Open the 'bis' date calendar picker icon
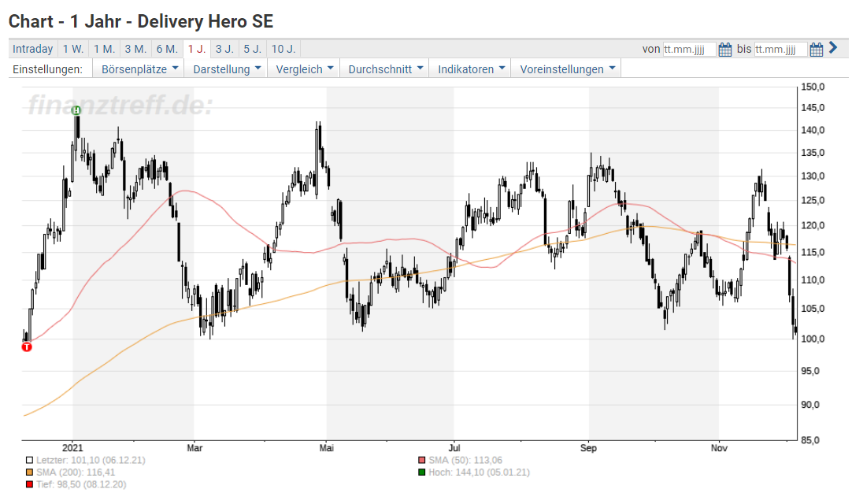The image size is (852, 504). click(816, 50)
